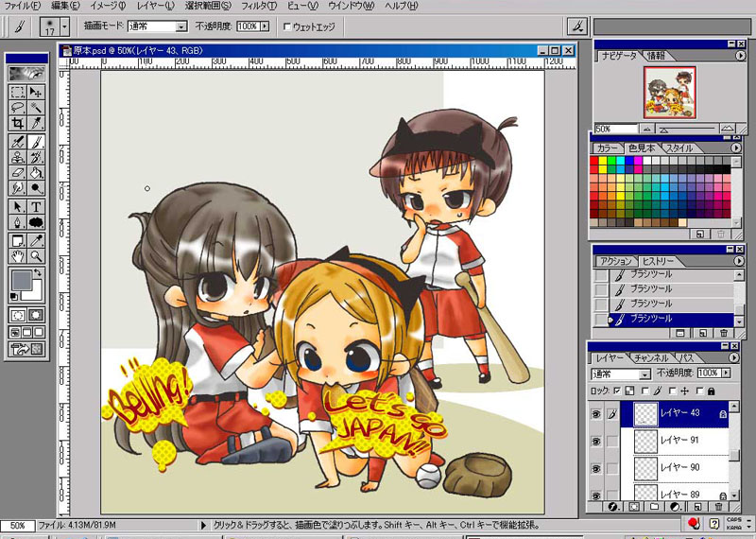
Task: Toggle ウェットエッジ checkbox
Action: (287, 27)
